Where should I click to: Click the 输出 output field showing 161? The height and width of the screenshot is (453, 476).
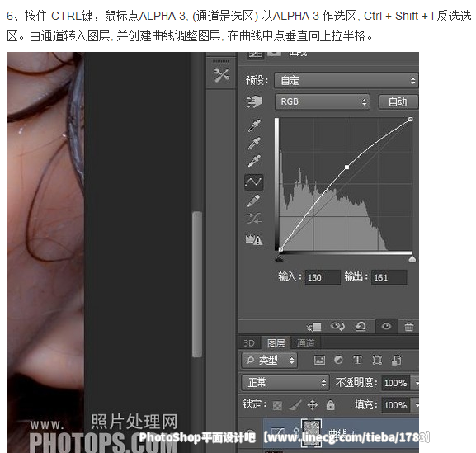coord(389,277)
